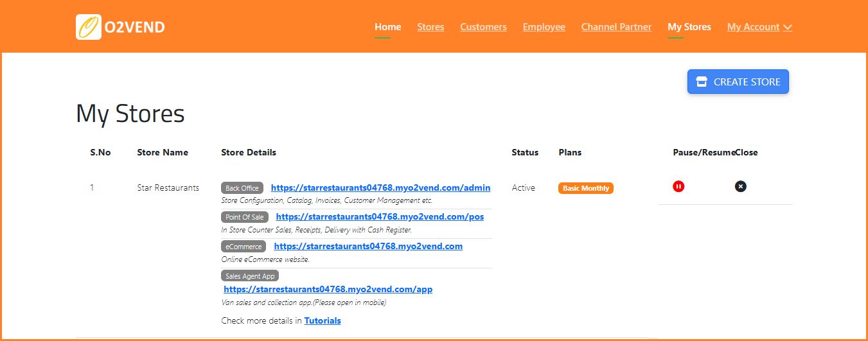This screenshot has height=341, width=868.
Task: Open the Stores menu item
Action: tap(430, 27)
